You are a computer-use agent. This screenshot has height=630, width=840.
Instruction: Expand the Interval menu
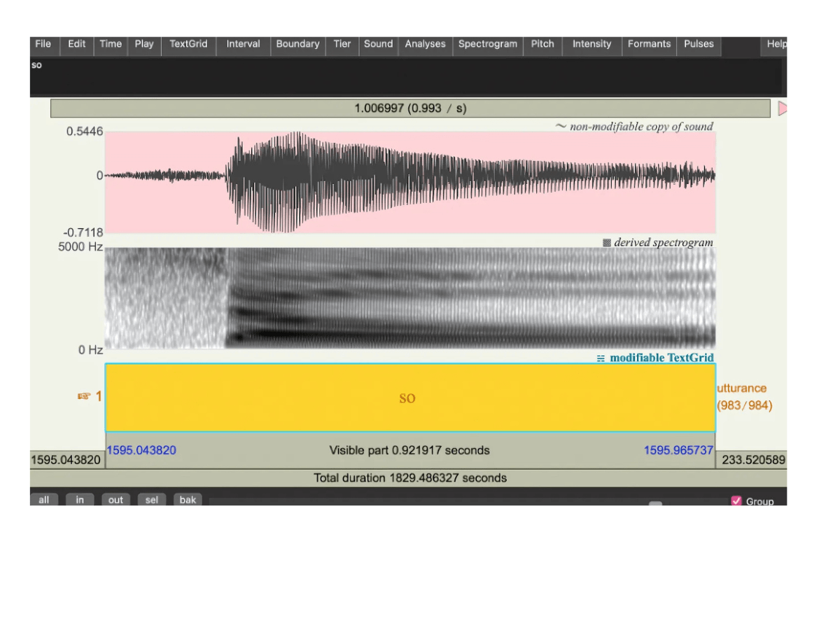[243, 44]
